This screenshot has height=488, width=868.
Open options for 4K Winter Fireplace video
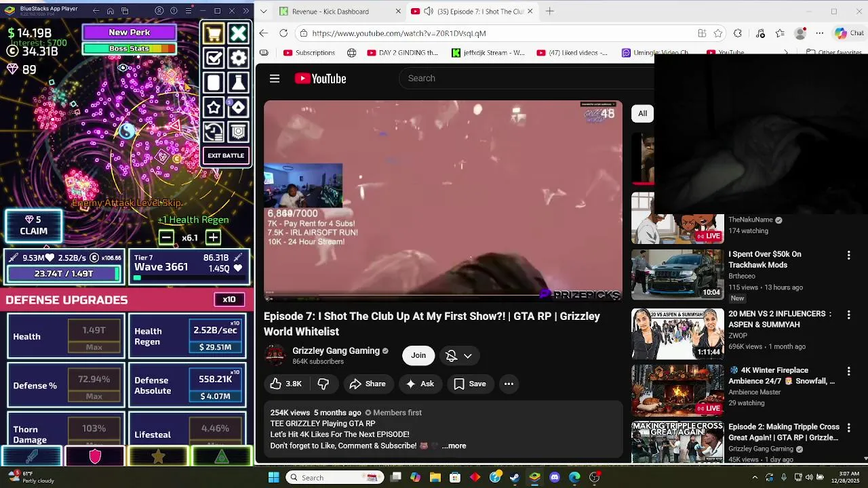848,371
